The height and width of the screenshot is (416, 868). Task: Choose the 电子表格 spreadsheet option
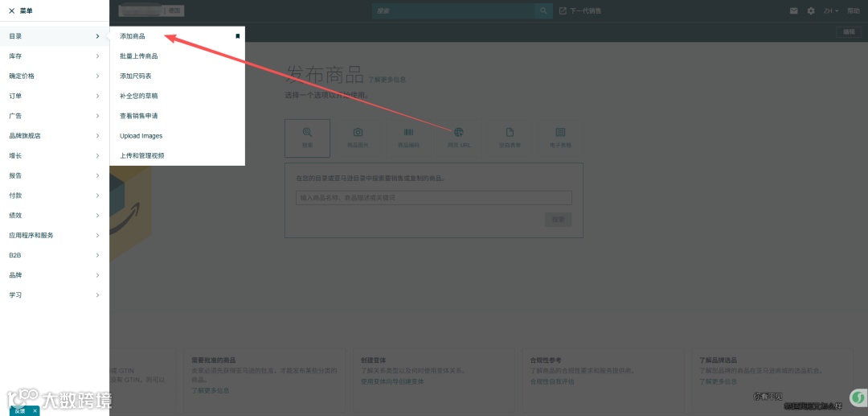click(x=560, y=138)
